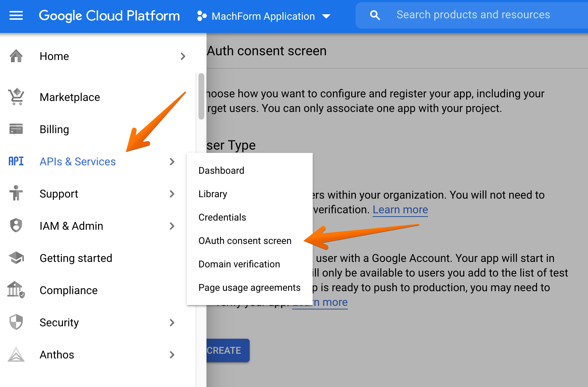
Task: Follow the Learn more link after verification
Action: pyautogui.click(x=400, y=210)
